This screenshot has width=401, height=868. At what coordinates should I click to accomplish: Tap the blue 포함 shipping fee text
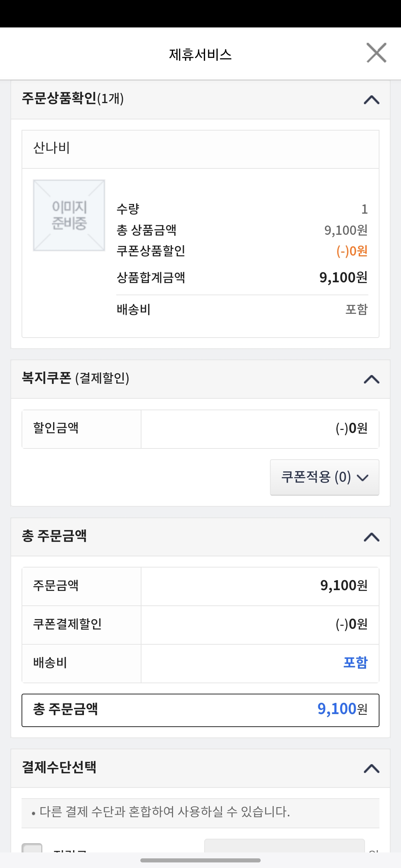(x=355, y=662)
